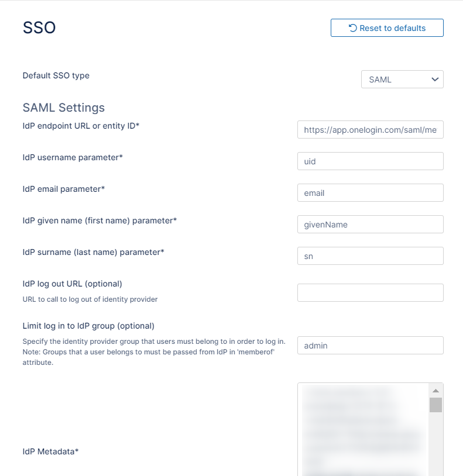
Task: Click the 'Default SSO type' label text
Action: point(56,75)
